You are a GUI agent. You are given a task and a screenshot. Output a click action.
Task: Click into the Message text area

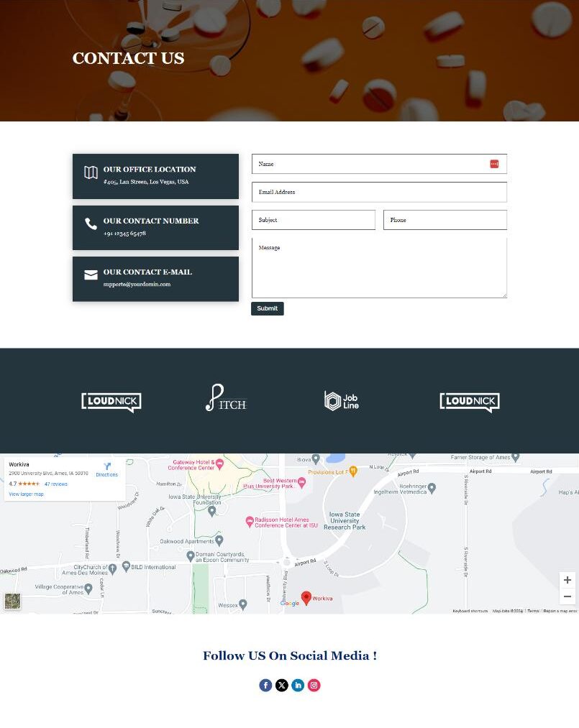click(379, 268)
